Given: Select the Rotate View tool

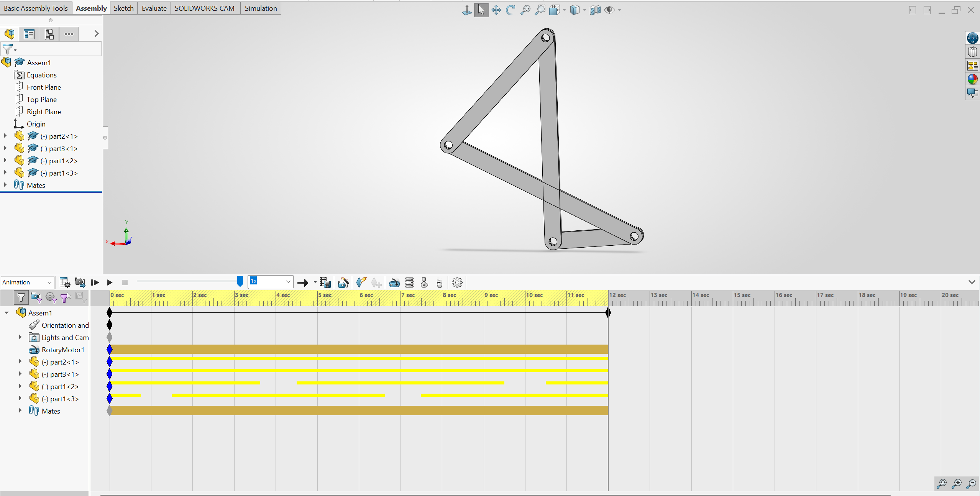Looking at the screenshot, I should pos(511,10).
